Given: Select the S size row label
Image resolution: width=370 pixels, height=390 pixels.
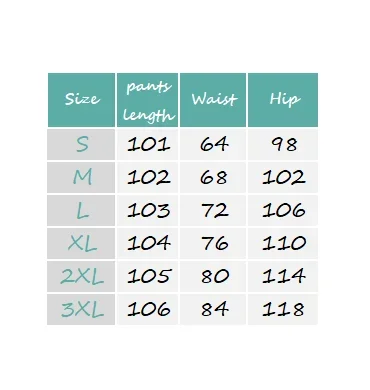Looking at the screenshot, I should [81, 145].
